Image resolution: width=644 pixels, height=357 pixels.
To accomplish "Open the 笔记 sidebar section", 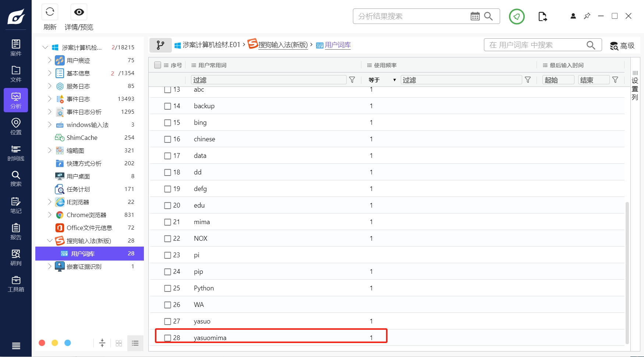I will click(16, 205).
